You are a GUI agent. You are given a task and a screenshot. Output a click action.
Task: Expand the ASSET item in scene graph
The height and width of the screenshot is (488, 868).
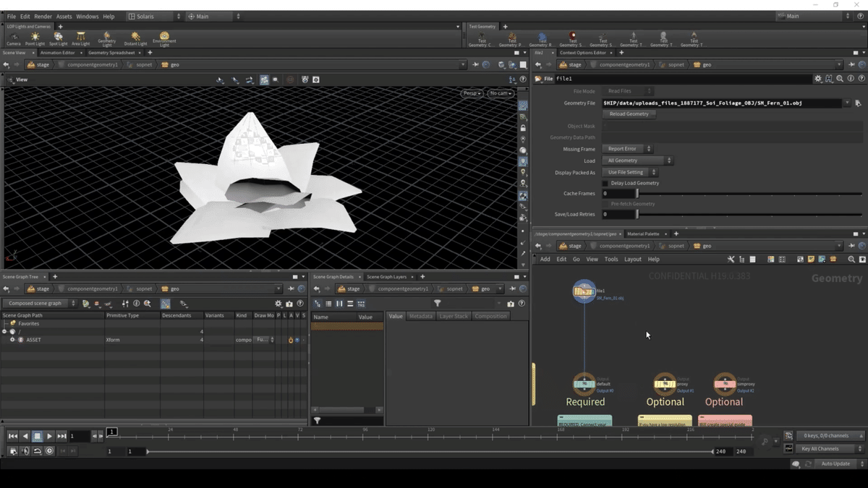[x=12, y=340]
